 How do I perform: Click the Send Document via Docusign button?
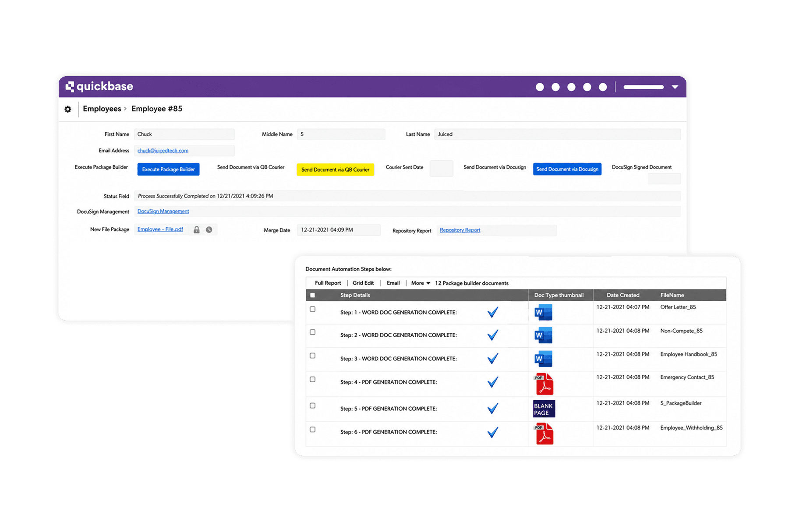(x=567, y=169)
